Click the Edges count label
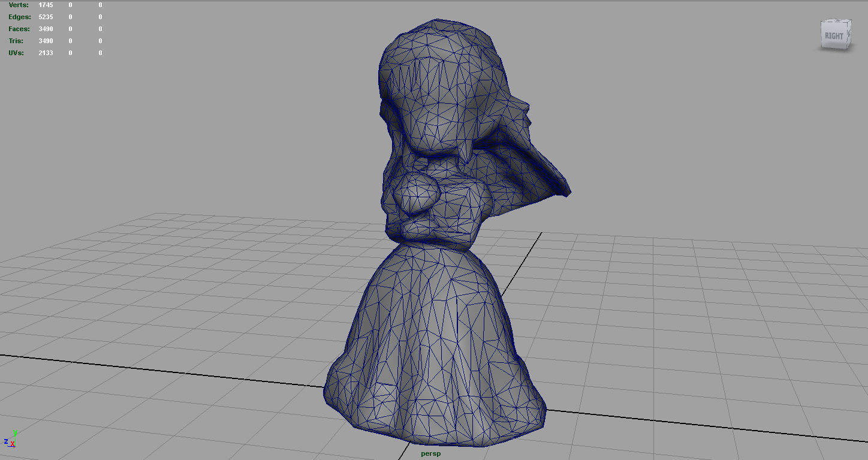Image resolution: width=868 pixels, height=460 pixels. (20, 17)
